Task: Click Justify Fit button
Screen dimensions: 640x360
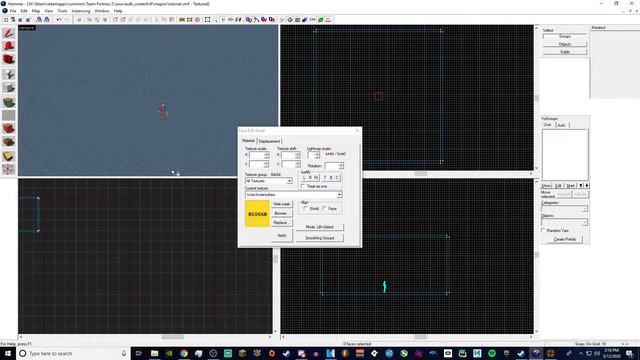Action: [317, 178]
